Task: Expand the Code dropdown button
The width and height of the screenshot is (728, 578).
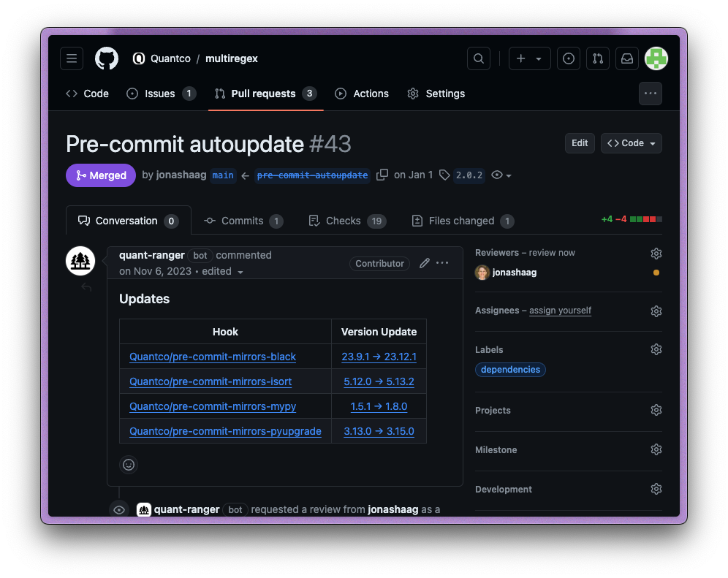Action: point(631,143)
